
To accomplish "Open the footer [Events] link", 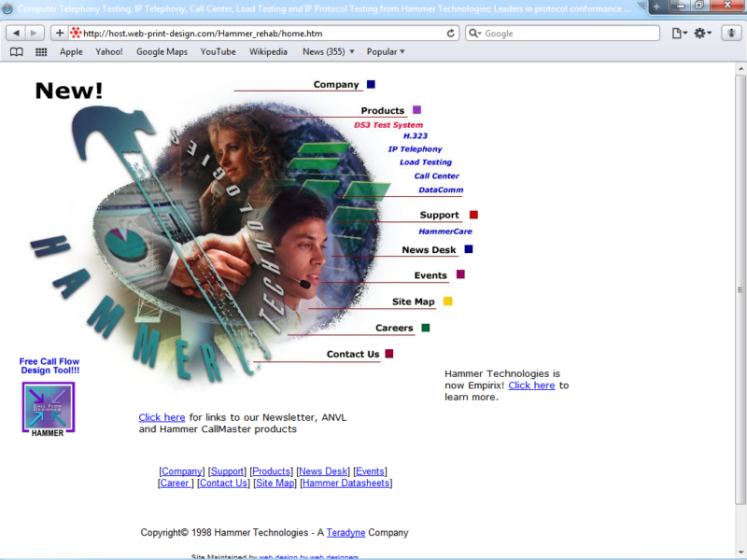I will 370,471.
